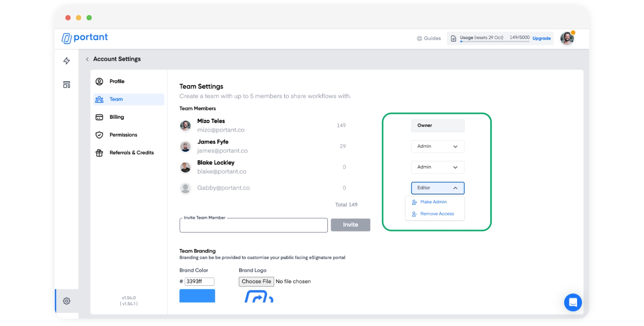644x326 pixels.
Task: Open the chat support bubble
Action: pos(573,302)
